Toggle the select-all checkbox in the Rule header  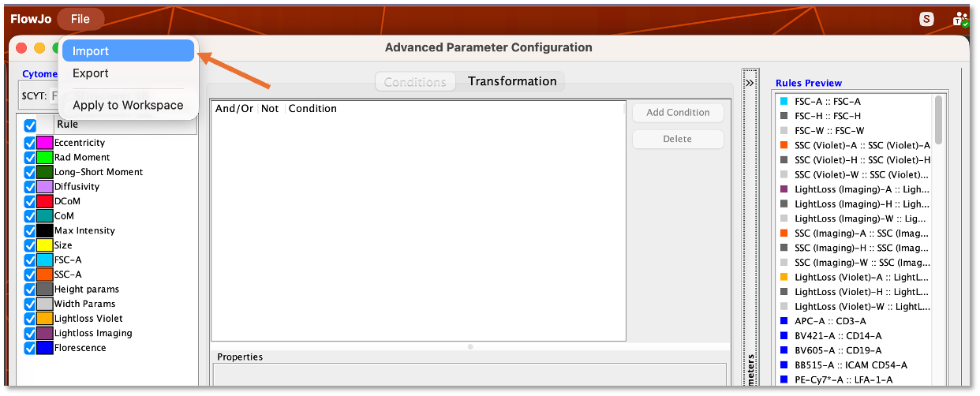point(30,125)
